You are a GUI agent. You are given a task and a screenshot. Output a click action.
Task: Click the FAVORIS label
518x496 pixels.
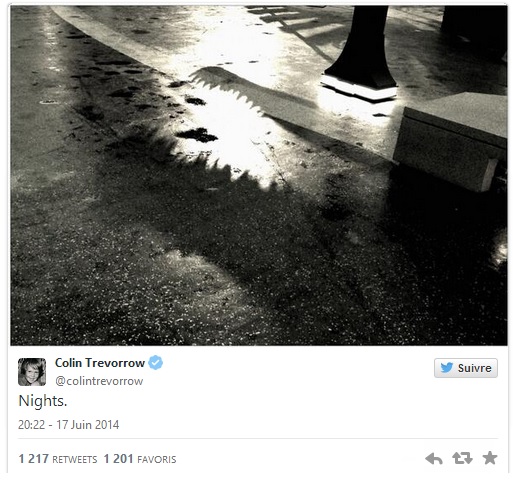pos(157,460)
